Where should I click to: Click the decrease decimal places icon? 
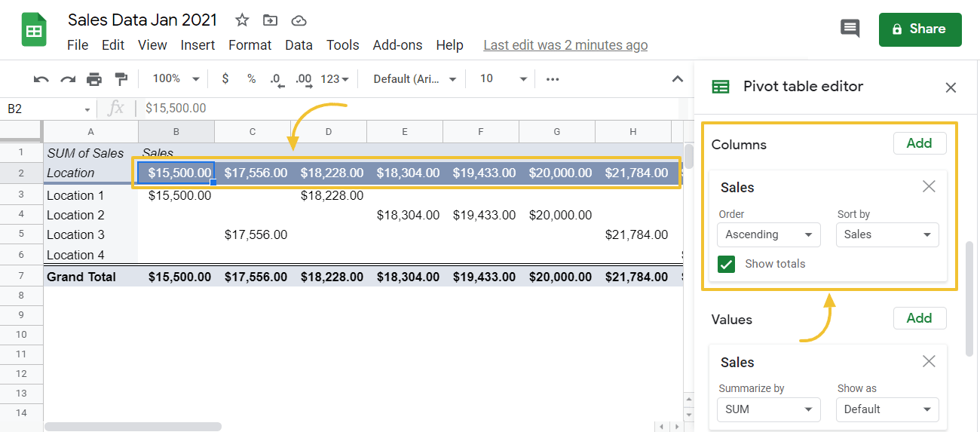276,79
